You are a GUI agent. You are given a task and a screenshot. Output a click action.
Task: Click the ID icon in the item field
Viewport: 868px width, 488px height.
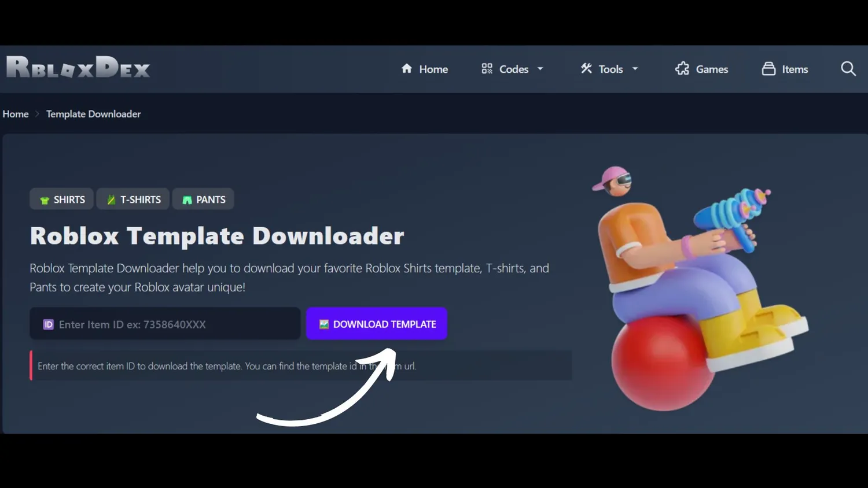coord(49,324)
